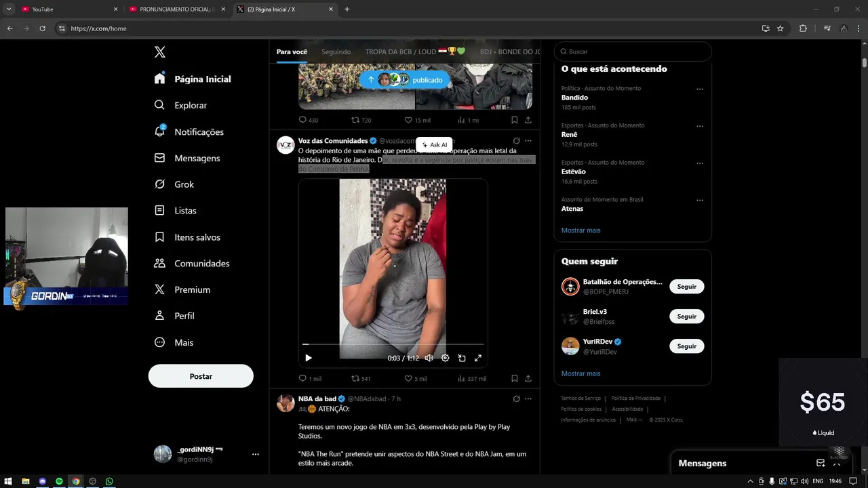Click the Postar button
868x488 pixels.
(201, 376)
